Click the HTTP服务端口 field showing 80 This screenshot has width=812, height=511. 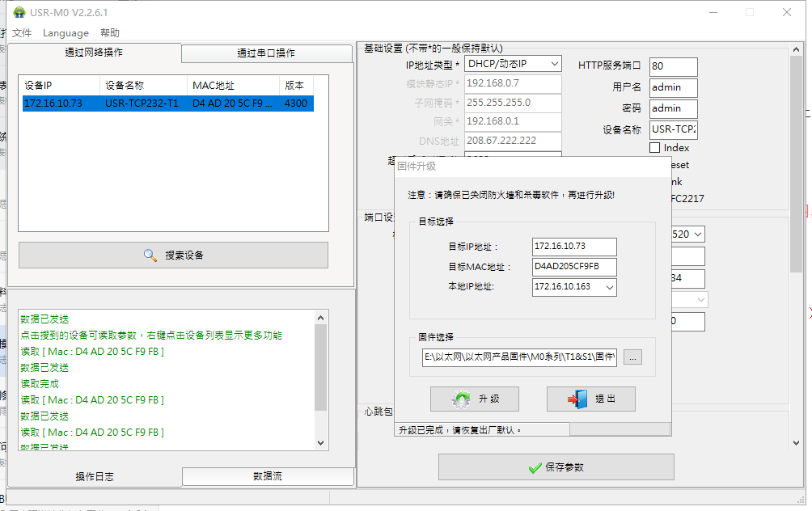pos(672,66)
